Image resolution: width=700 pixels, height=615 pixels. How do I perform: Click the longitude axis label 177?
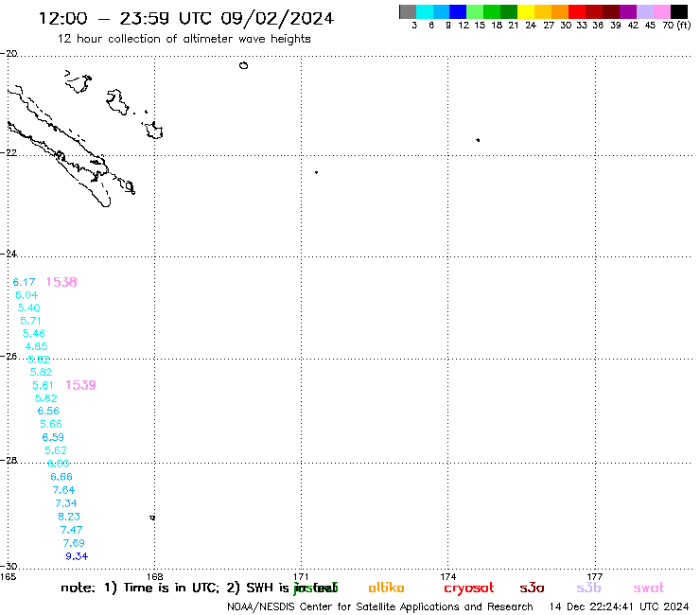coord(595,577)
